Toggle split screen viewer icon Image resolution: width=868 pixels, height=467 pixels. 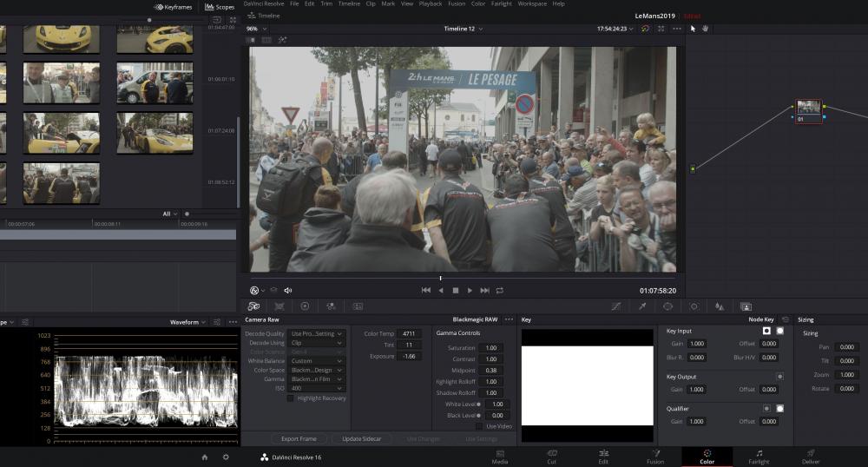[266, 40]
